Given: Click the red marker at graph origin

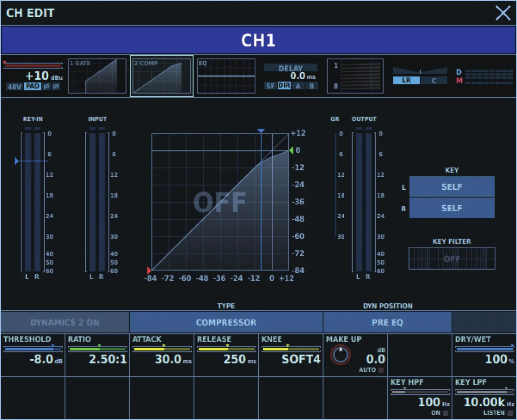Looking at the screenshot, I should click(x=149, y=270).
